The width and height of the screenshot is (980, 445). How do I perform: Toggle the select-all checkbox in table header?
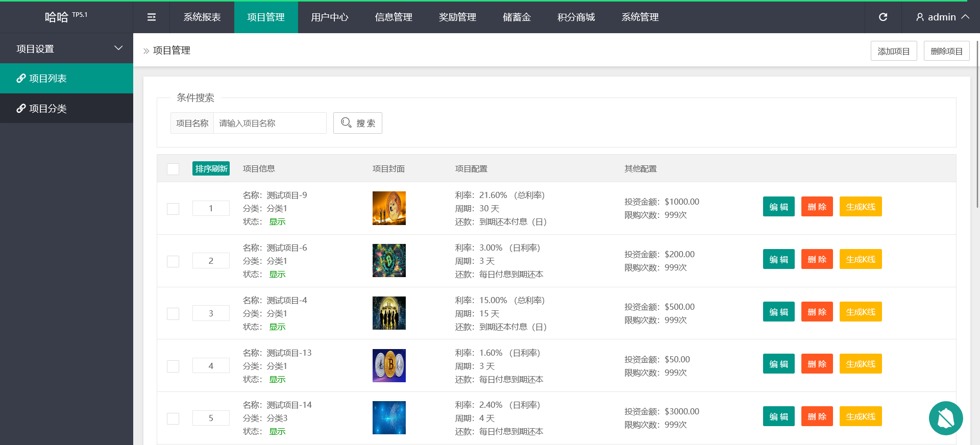[173, 169]
